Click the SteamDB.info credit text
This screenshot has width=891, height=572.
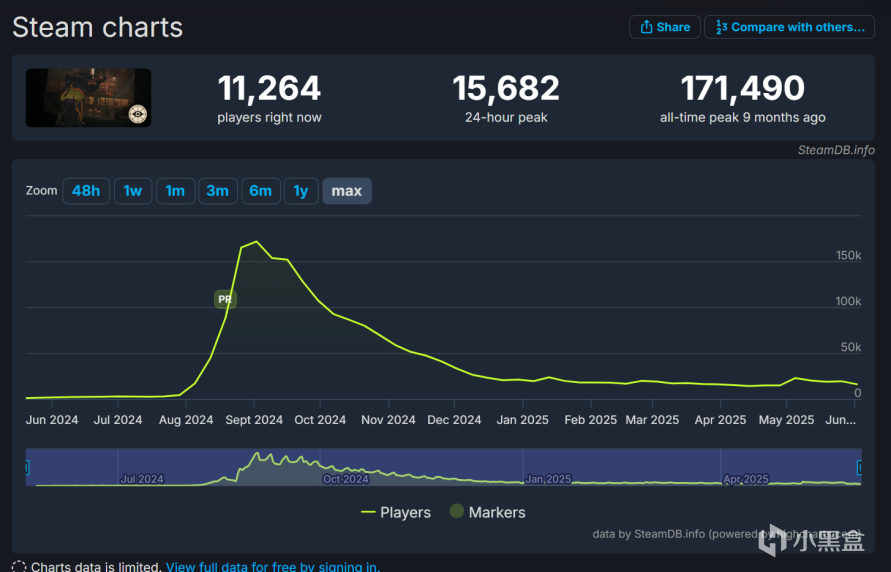click(x=836, y=150)
